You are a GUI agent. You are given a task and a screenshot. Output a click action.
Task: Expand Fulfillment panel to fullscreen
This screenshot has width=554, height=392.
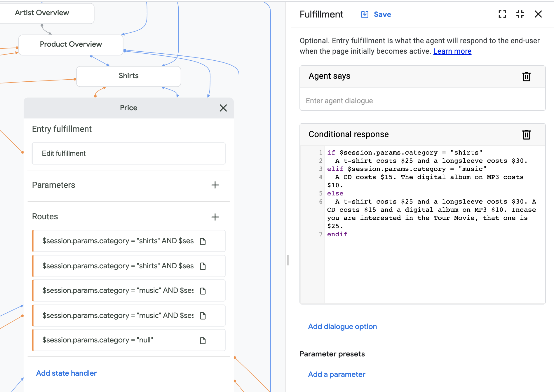(x=502, y=14)
